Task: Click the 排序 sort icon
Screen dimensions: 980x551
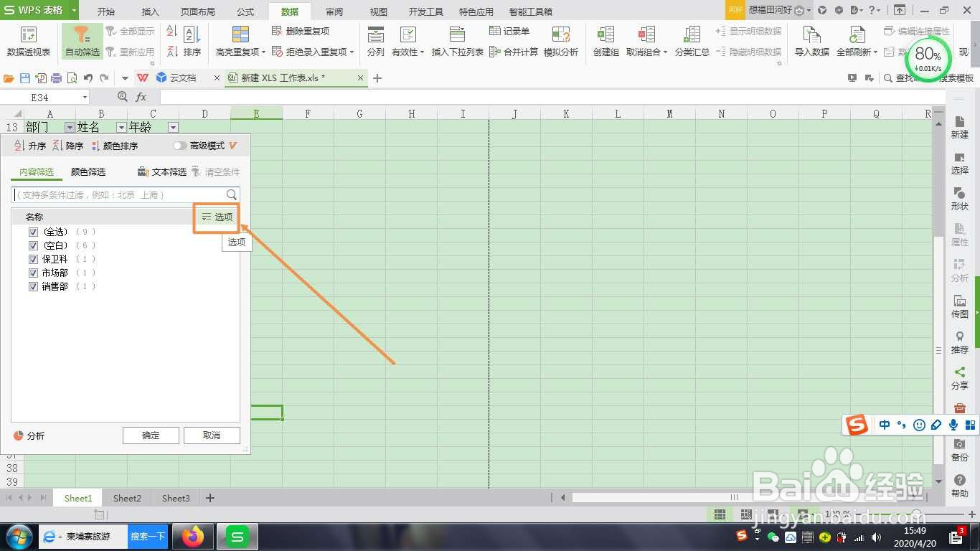Action: [x=192, y=35]
